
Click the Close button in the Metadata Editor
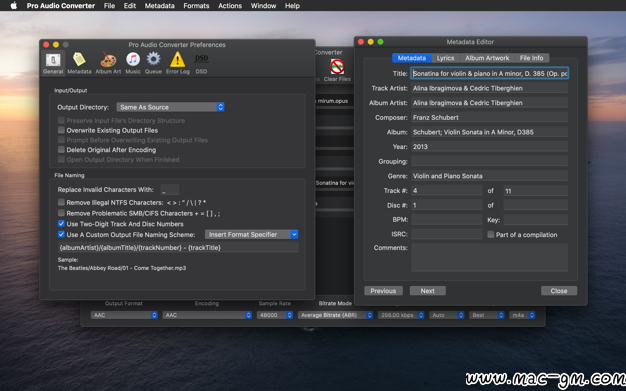point(559,291)
